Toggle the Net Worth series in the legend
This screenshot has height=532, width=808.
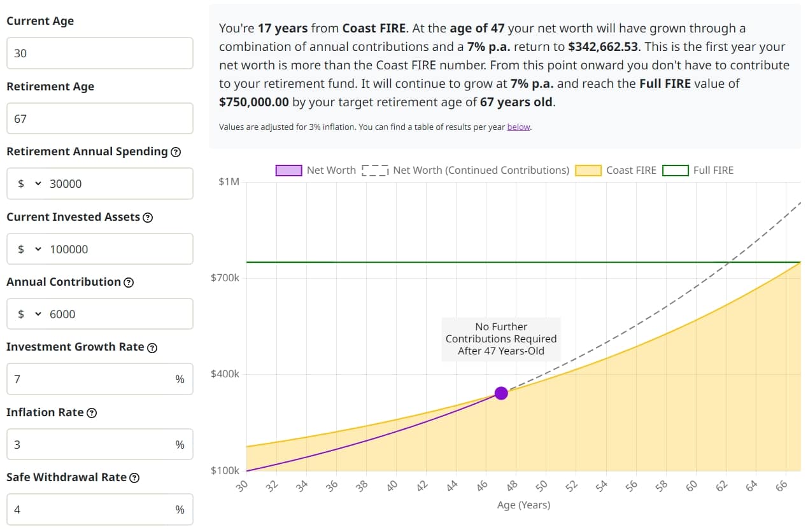[x=289, y=170]
